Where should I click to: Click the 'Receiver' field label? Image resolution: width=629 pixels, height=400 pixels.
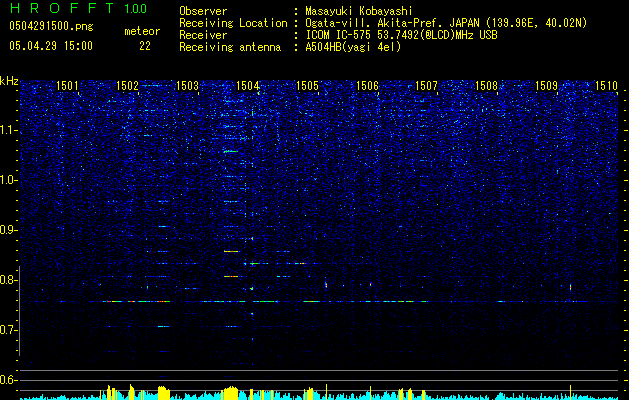point(203,35)
